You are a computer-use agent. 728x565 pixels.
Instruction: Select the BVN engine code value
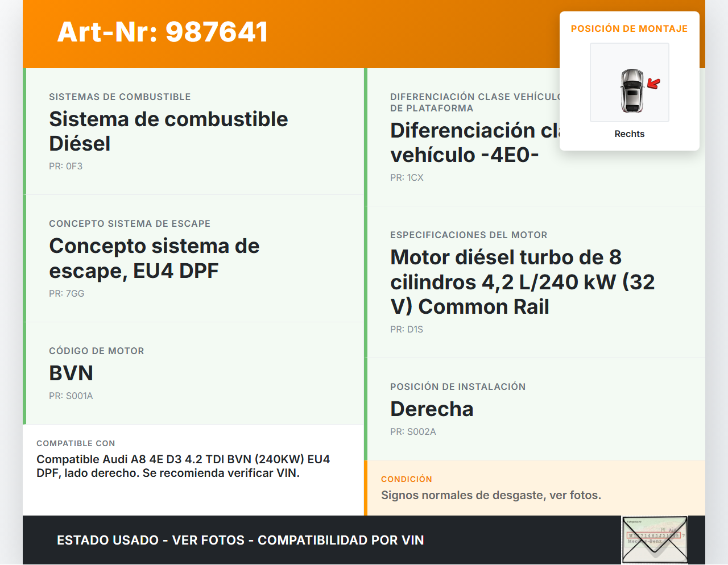(x=71, y=373)
